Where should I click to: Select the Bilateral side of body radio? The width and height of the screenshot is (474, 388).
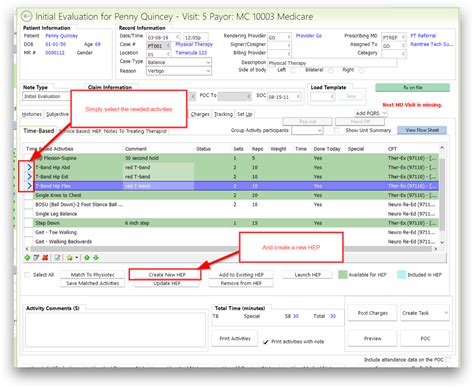[x=331, y=70]
